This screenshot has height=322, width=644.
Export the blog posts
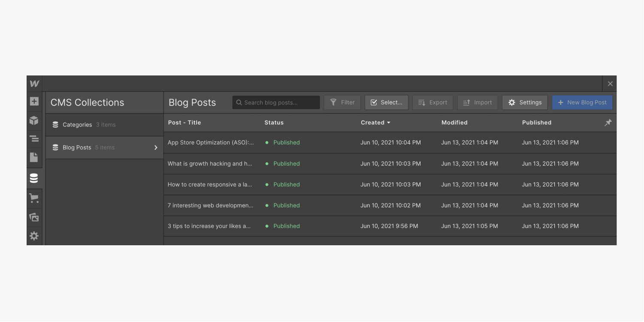pyautogui.click(x=432, y=102)
